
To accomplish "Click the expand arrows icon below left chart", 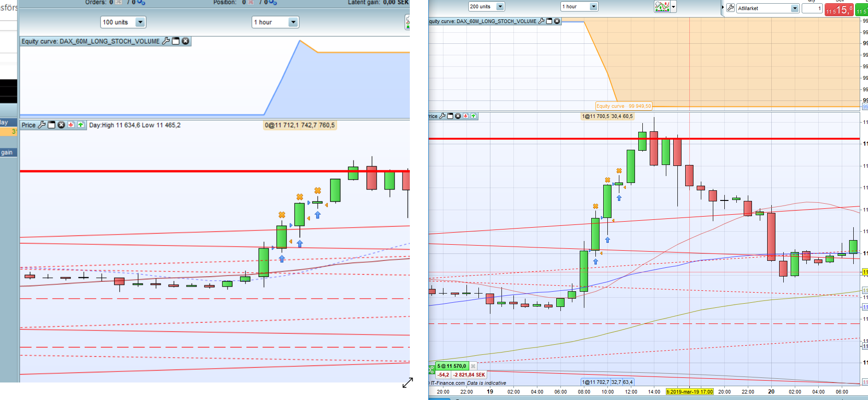I will 408,383.
